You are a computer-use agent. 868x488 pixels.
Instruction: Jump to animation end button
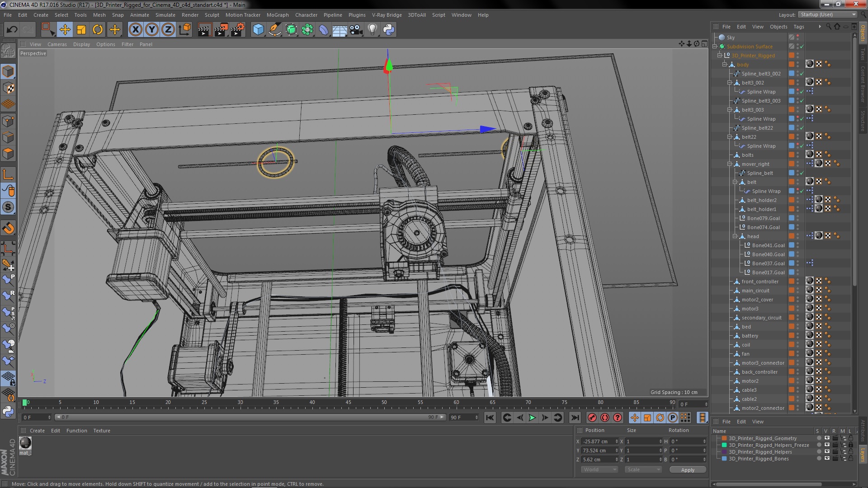point(575,418)
